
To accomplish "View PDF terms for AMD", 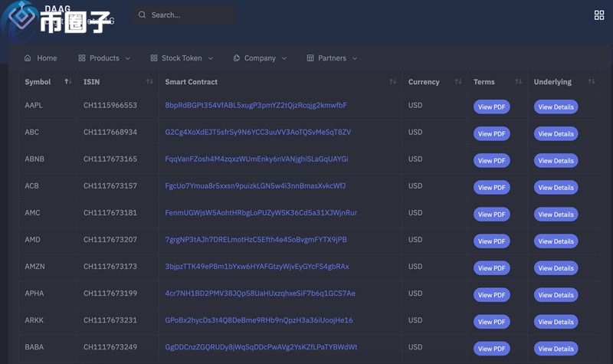I will pyautogui.click(x=491, y=241).
